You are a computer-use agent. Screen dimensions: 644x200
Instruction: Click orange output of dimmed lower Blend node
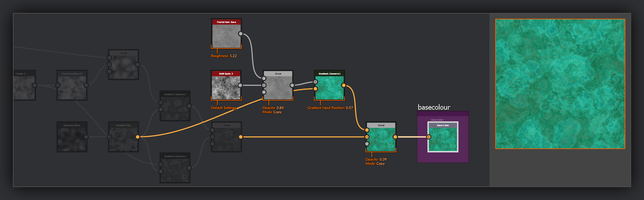coord(241,137)
